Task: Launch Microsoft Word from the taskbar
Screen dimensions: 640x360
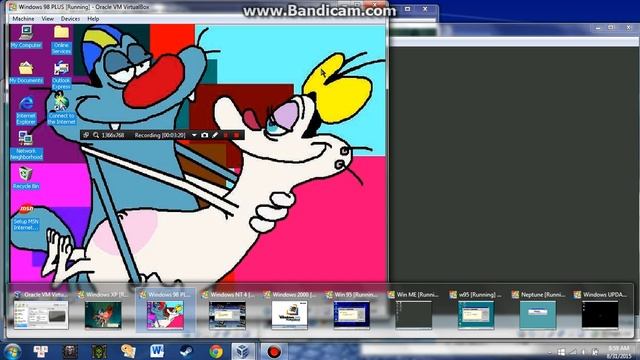Action: pos(157,351)
